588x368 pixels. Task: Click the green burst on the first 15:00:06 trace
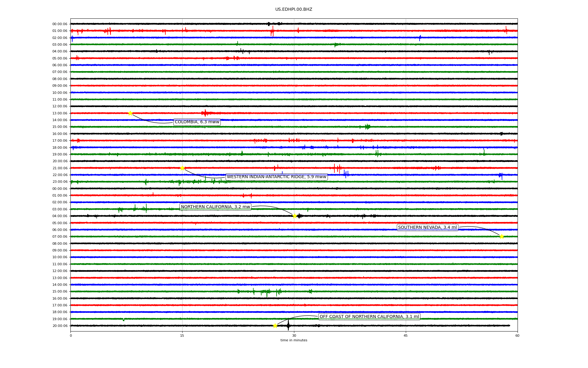[367, 127]
